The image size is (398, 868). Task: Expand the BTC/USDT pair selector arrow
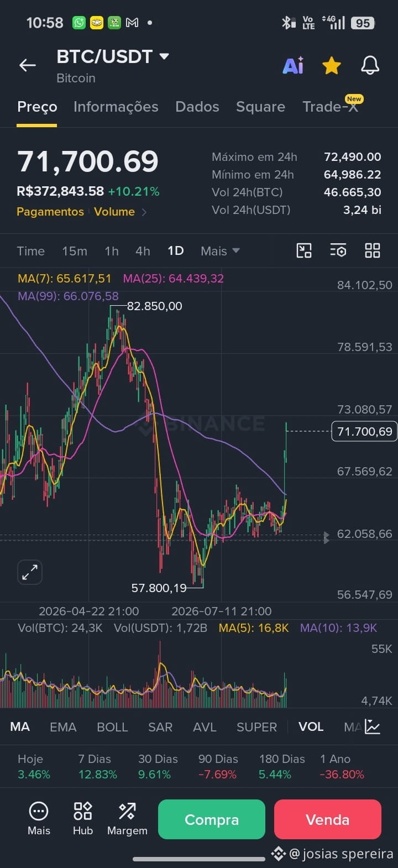point(164,56)
